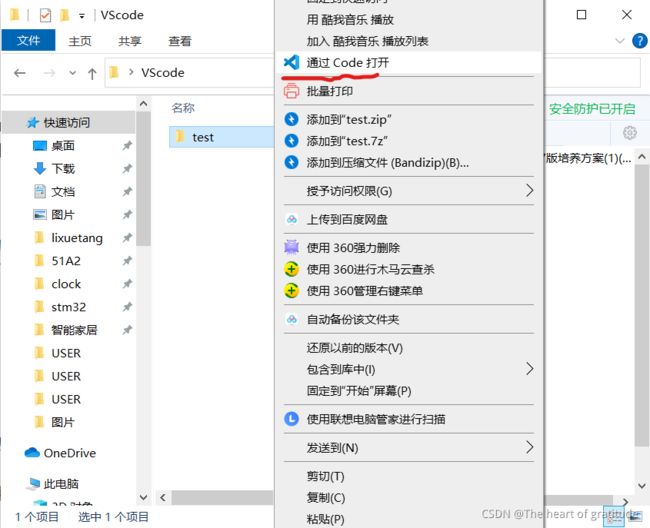Go up one folder level arrow
The height and width of the screenshot is (528, 650).
[x=92, y=73]
